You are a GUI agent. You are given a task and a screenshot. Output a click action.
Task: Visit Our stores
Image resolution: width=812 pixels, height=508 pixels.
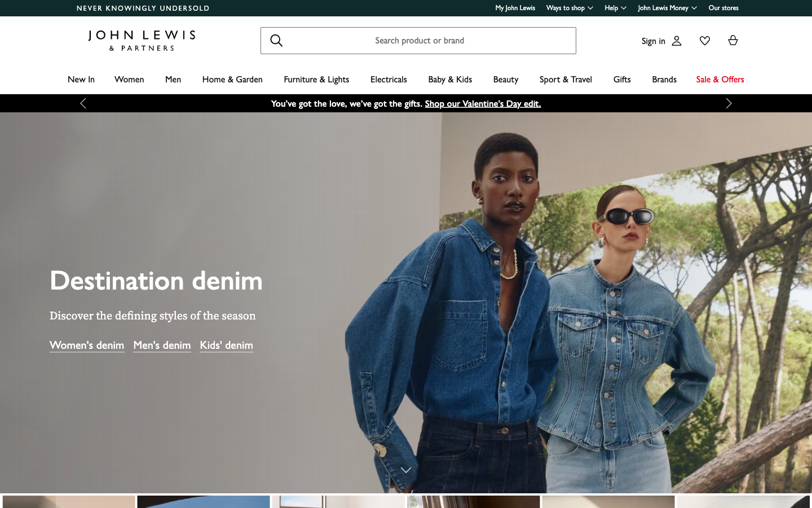[723, 8]
